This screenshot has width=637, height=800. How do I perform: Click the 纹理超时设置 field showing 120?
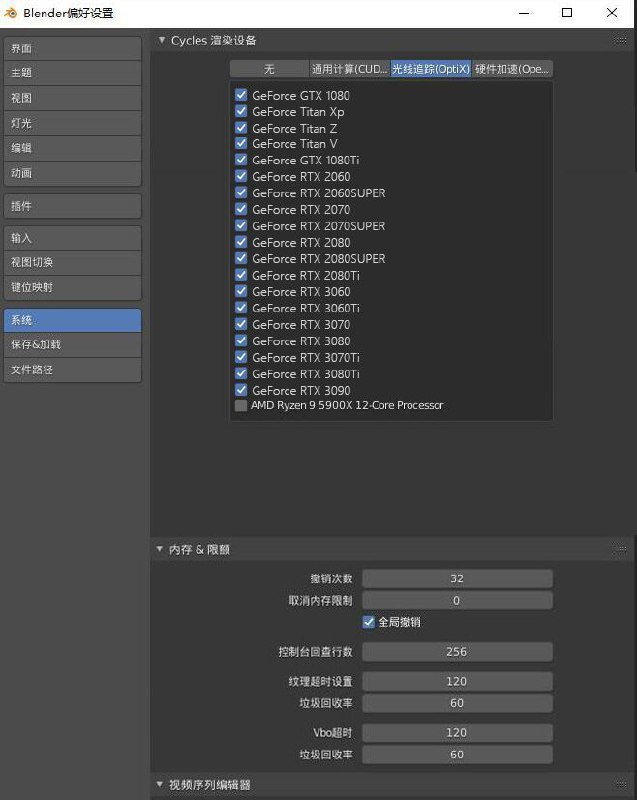point(457,681)
